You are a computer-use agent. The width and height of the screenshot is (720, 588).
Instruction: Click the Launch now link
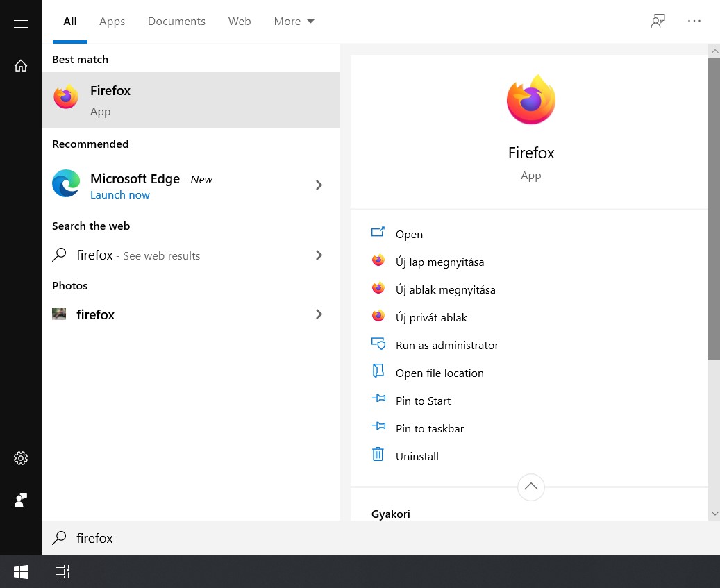(120, 195)
